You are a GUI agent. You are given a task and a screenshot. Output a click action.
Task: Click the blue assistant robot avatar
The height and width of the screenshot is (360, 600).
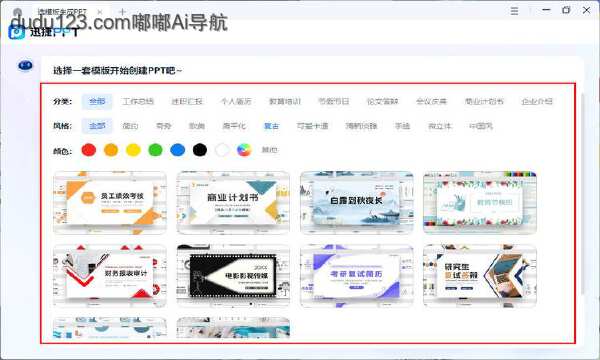25,66
